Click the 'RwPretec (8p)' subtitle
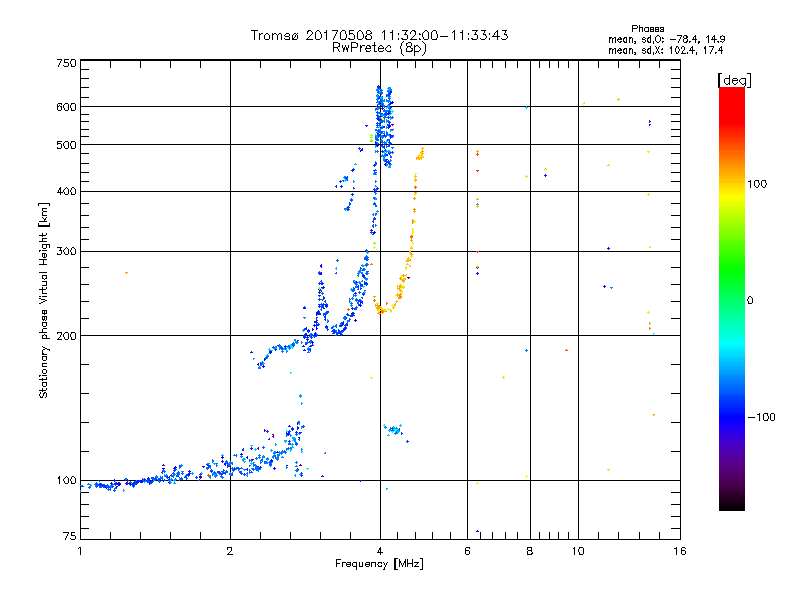800x600 pixels. pyautogui.click(x=379, y=48)
